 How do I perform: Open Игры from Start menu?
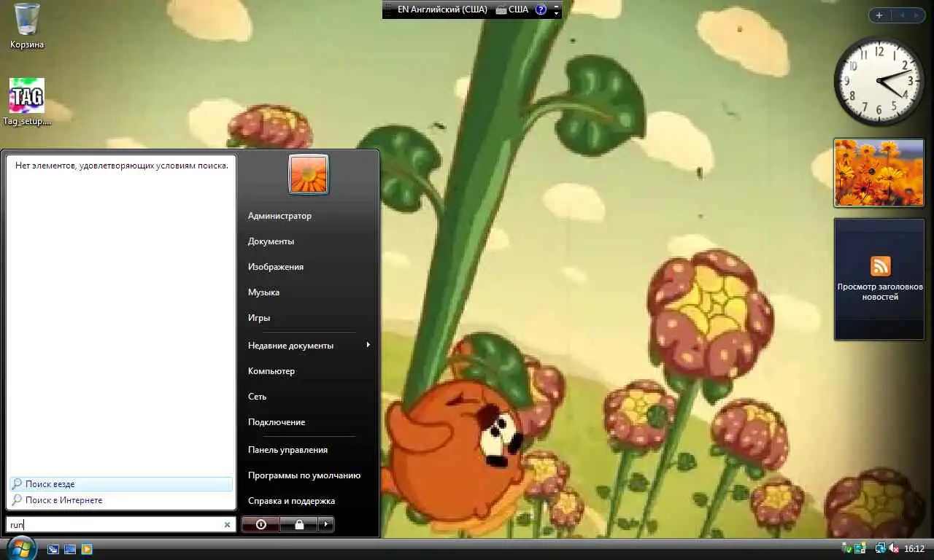(x=259, y=318)
